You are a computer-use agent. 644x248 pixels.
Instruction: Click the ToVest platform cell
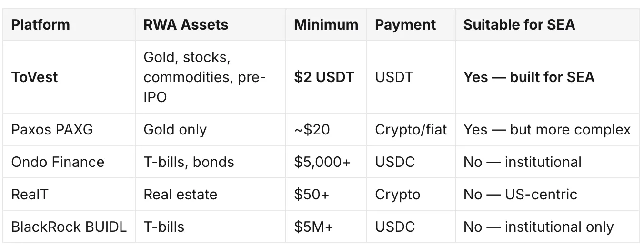pyautogui.click(x=34, y=77)
